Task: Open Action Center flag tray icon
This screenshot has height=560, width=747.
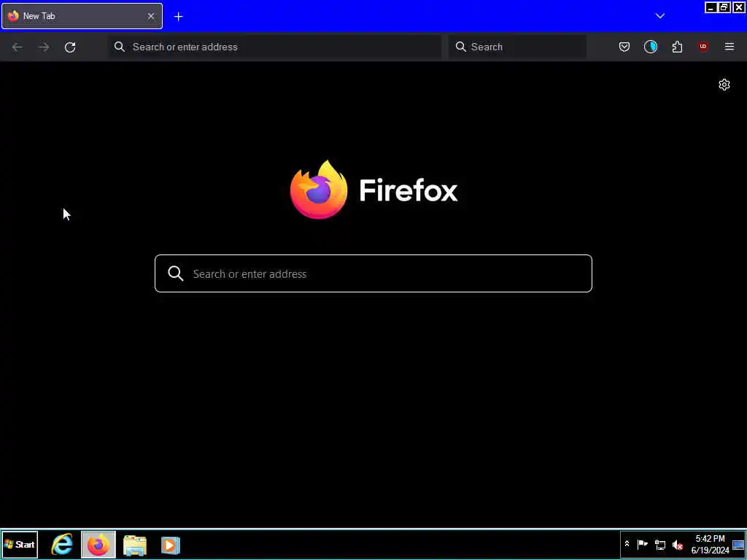Action: click(642, 544)
